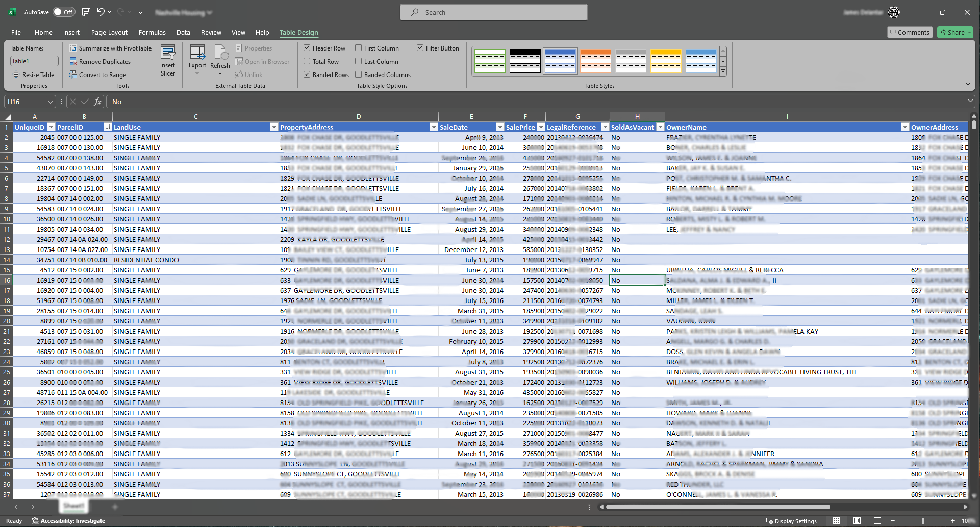Enable the Last Column checkbox

coord(359,61)
